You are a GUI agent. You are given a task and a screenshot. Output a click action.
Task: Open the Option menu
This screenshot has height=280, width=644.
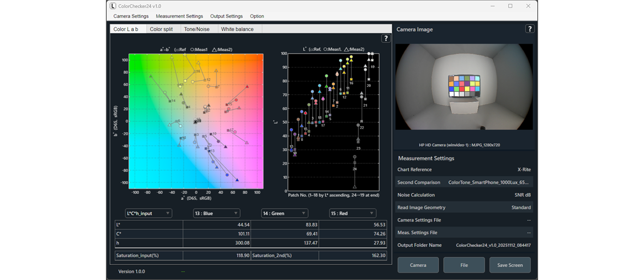(257, 16)
